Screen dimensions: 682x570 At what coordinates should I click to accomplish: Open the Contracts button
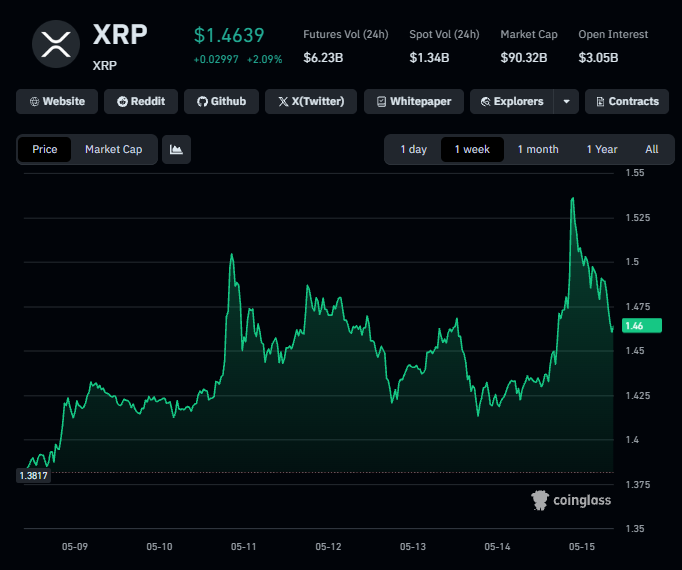click(627, 101)
